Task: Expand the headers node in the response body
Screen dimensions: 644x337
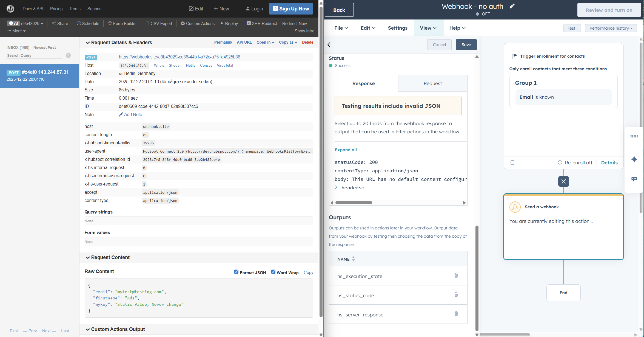Action: [x=336, y=187]
